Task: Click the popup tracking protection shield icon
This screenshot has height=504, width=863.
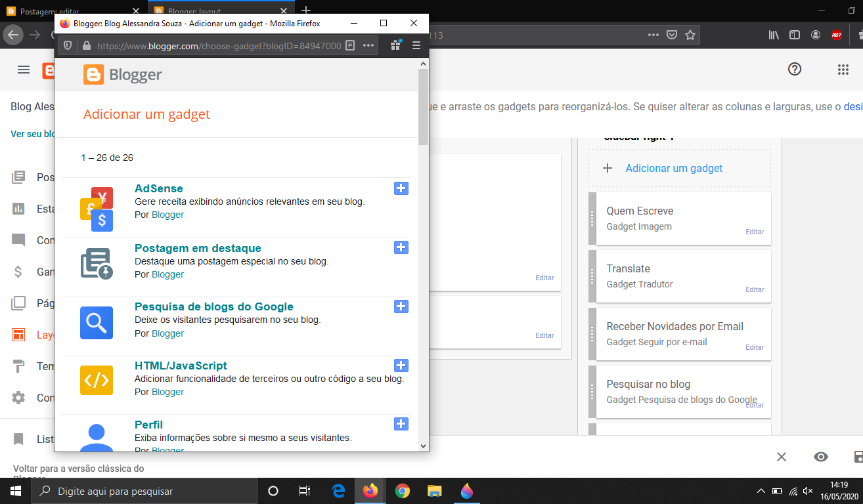Action: 67,46
